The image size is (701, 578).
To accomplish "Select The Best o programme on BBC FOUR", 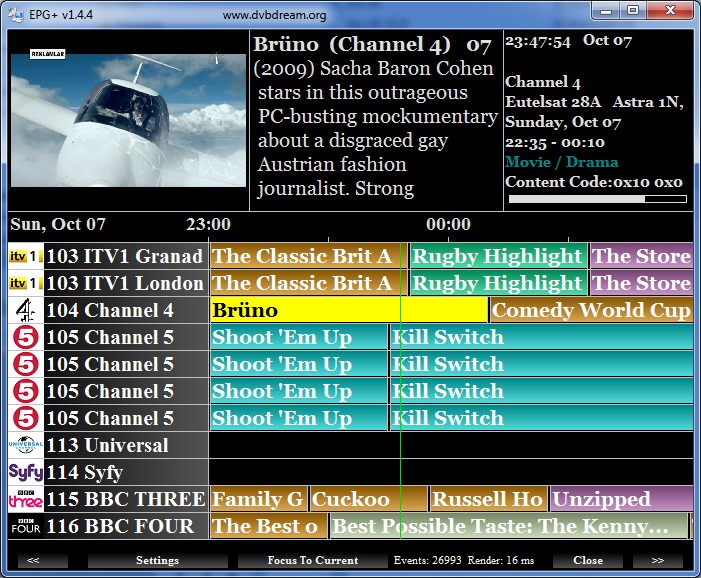I will tap(269, 526).
